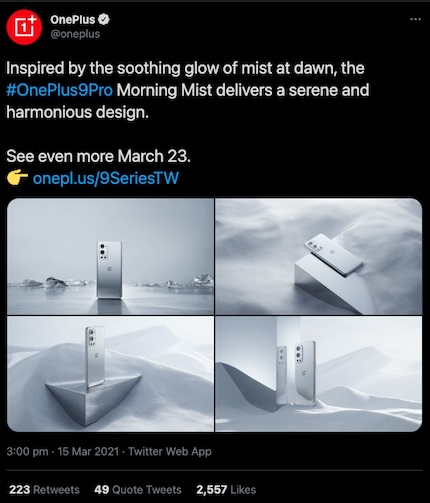Viewport: 430px width, 503px height.
Task: View photo of two phones beside a pillar
Action: tap(319, 374)
